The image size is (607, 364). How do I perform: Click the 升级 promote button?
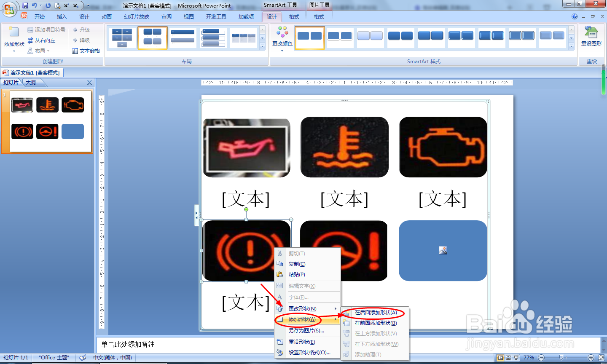(81, 30)
